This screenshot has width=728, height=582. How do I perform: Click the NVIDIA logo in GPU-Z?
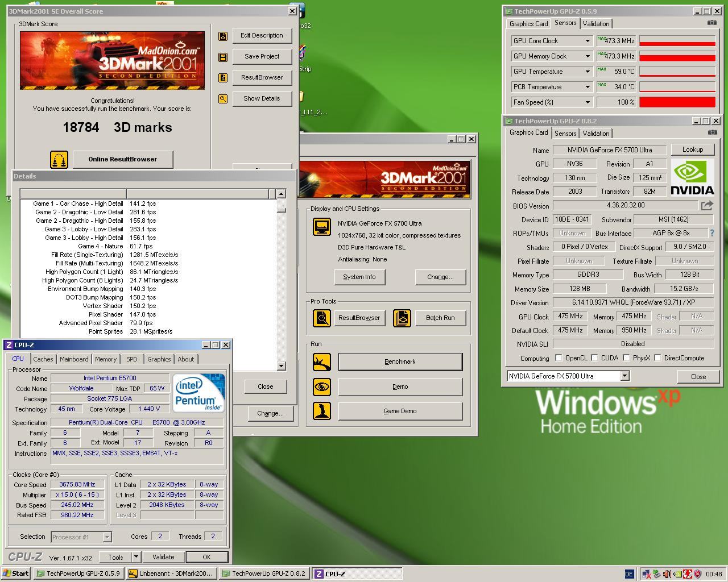pos(692,178)
